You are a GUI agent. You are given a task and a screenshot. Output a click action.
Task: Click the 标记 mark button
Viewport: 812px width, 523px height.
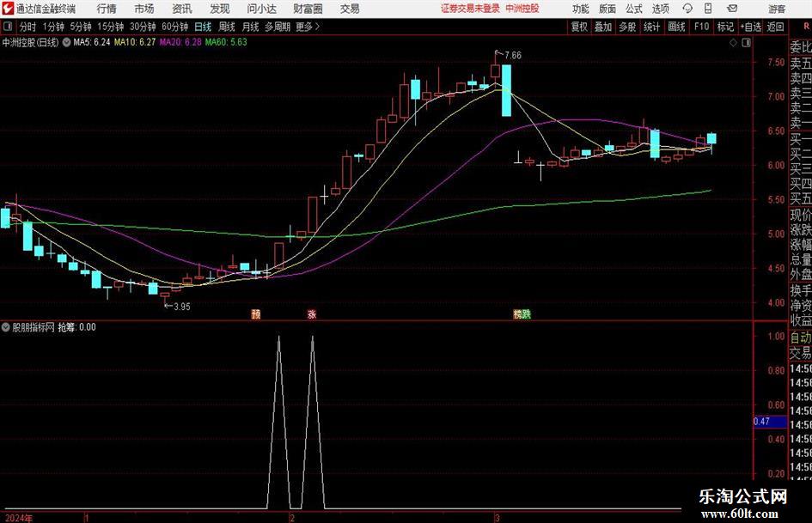click(725, 27)
